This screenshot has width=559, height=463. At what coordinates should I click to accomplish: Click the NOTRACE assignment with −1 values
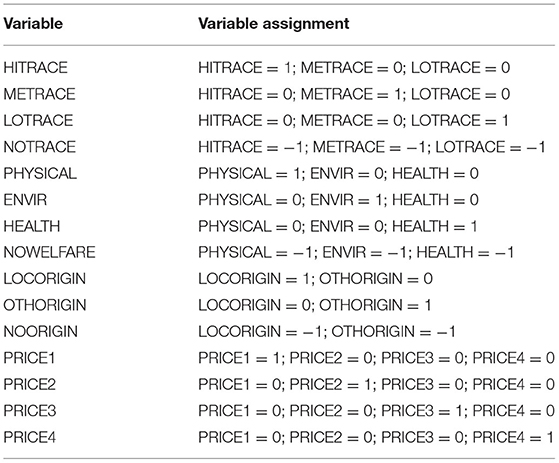pos(372,147)
